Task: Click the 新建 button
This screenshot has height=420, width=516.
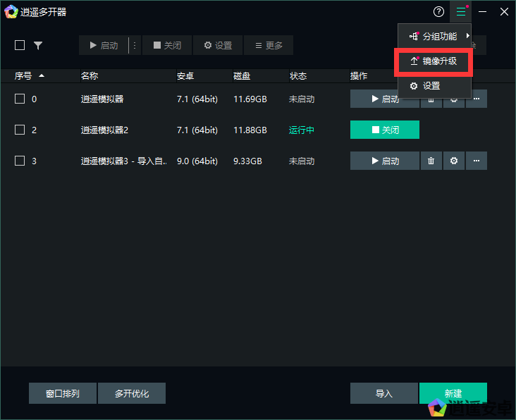Action: pos(453,394)
